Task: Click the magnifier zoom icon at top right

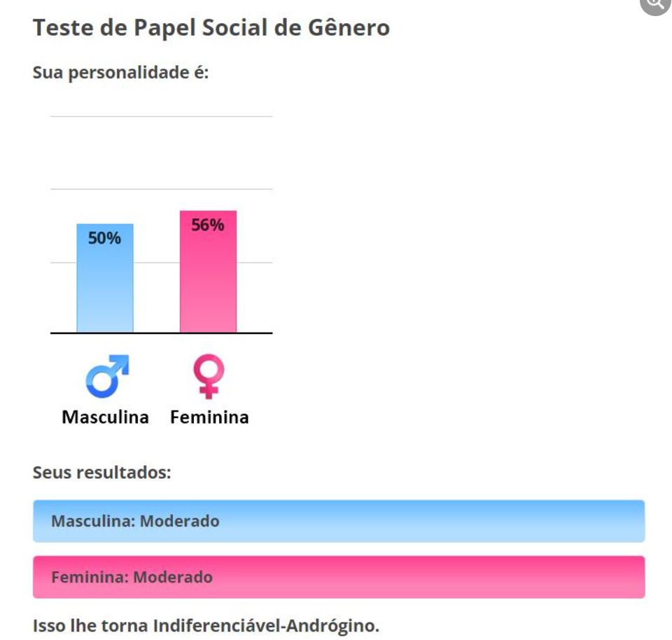Action: (x=657, y=4)
